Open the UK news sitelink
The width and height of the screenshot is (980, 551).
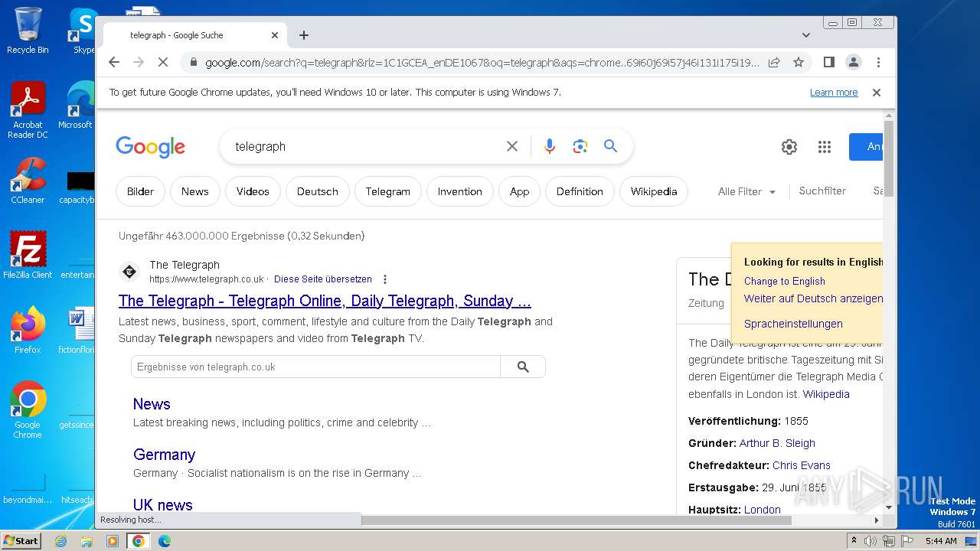click(x=163, y=505)
